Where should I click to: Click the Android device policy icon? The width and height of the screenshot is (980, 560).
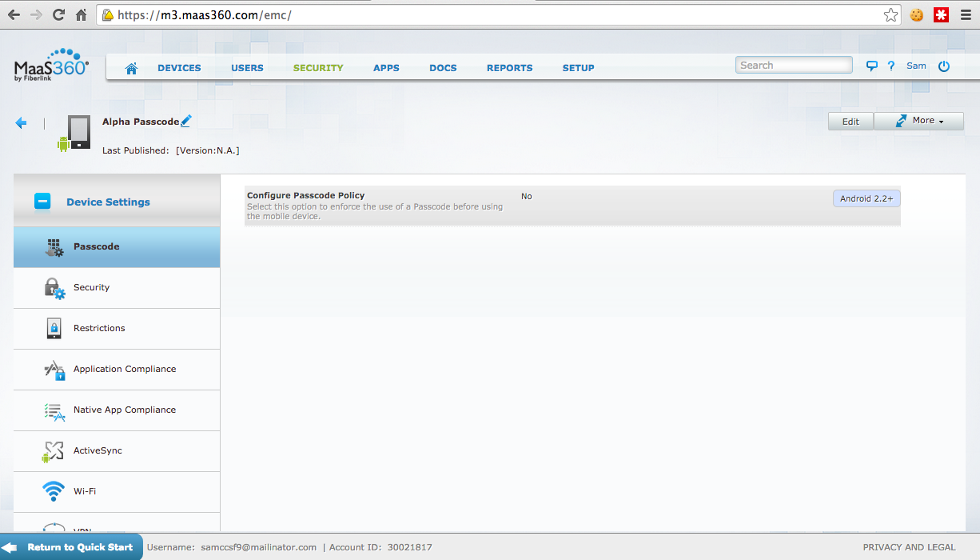pyautogui.click(x=73, y=133)
